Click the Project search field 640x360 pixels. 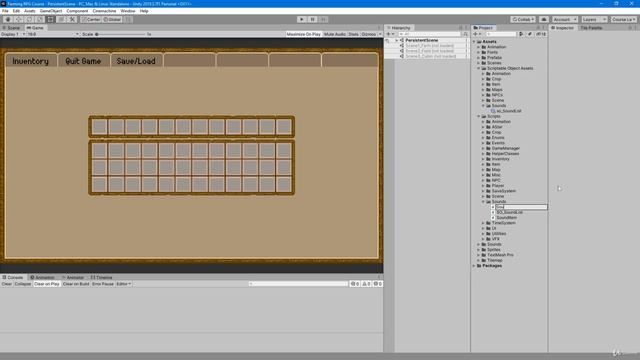[x=500, y=34]
